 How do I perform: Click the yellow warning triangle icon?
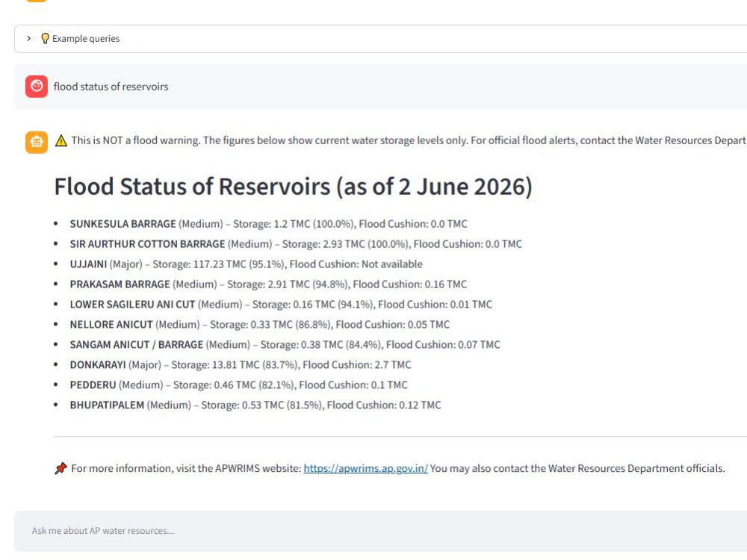(61, 141)
